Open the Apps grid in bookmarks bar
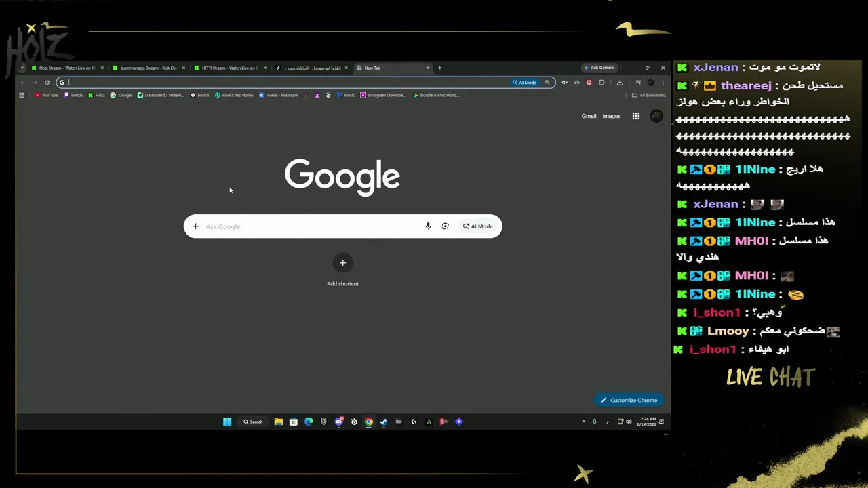 coord(22,96)
